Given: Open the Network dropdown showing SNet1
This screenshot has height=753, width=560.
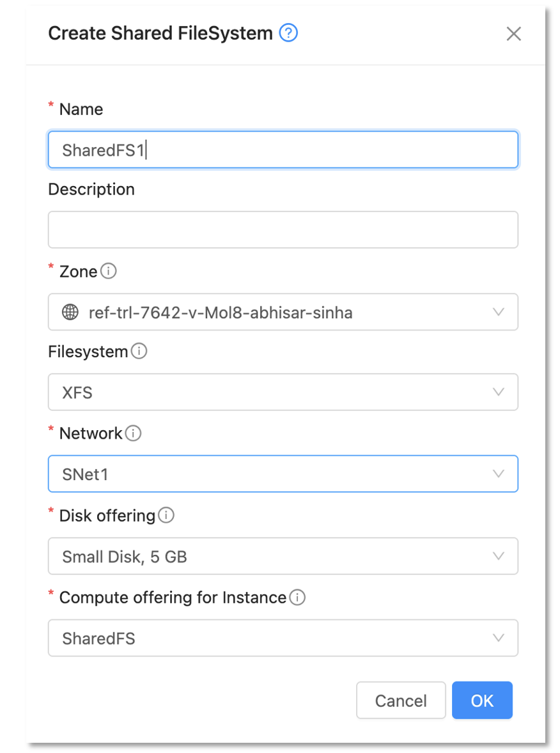Looking at the screenshot, I should 283,474.
